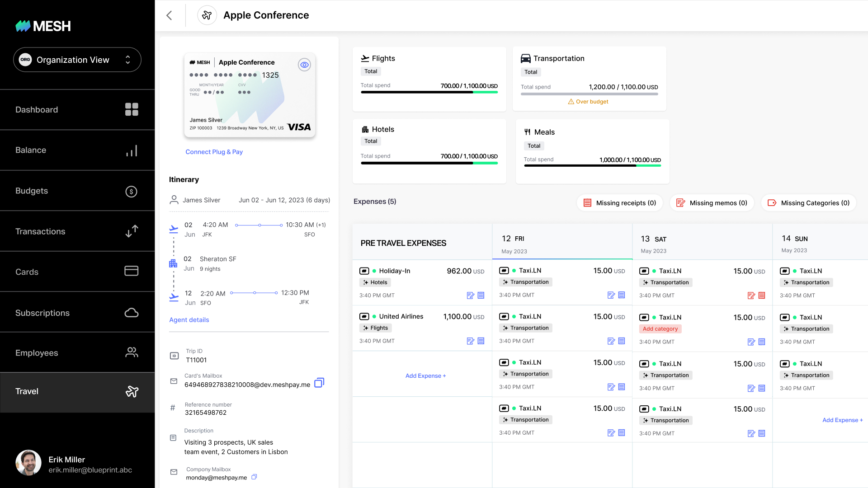Copy the company mailbox monday@meshpay.me

coord(254,477)
